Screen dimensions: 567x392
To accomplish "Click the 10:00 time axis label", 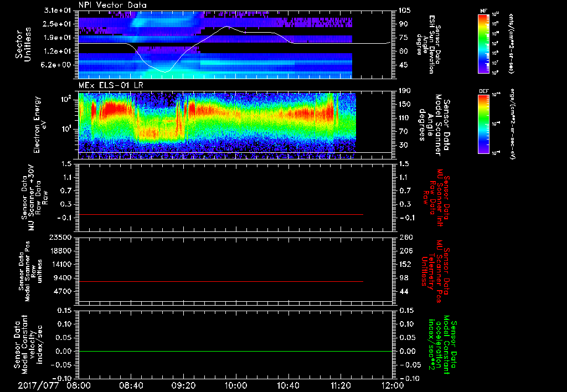I will 235,385.
